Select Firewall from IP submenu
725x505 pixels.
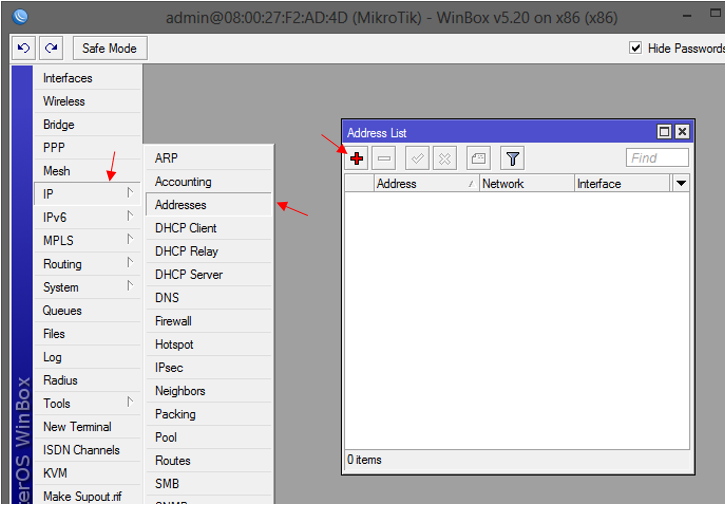click(x=209, y=321)
